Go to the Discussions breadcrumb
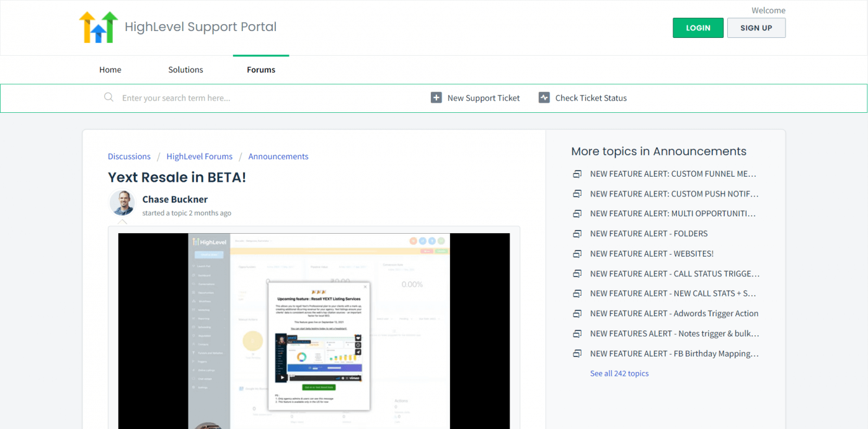The image size is (868, 429). point(129,156)
